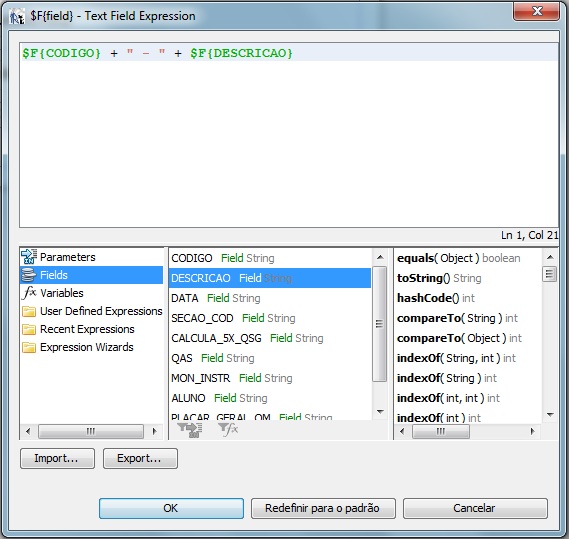Click the Import... button
The height and width of the screenshot is (539, 569).
pyautogui.click(x=57, y=458)
